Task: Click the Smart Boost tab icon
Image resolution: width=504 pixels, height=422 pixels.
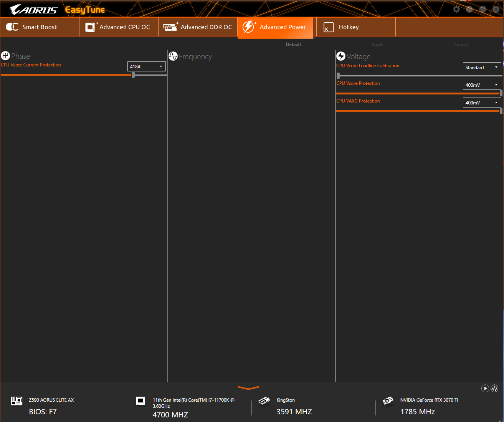Action: point(12,27)
